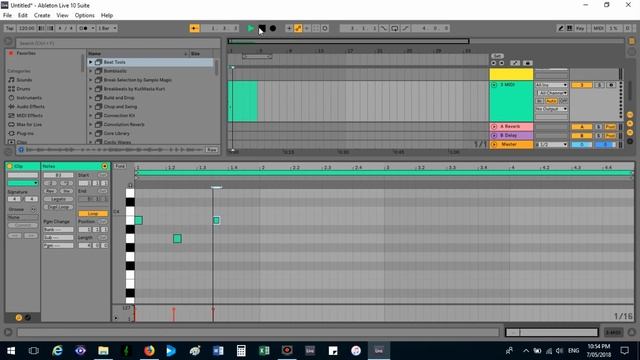Toggle the Key map mode switch
This screenshot has height=360, width=640.
[x=580, y=28]
